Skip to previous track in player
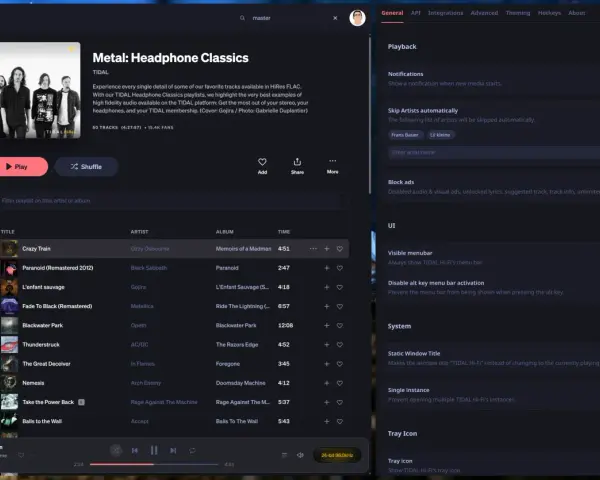Viewport: 600px width, 480px height. click(135, 451)
